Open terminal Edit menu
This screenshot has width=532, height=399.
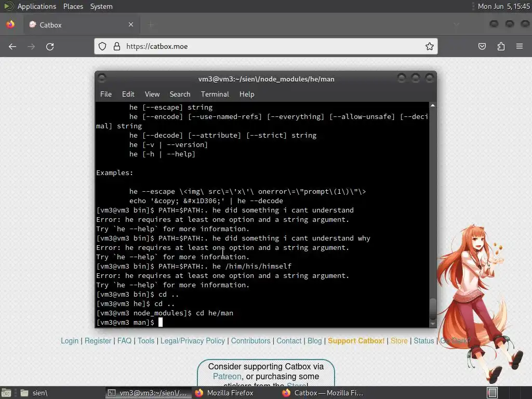click(x=128, y=95)
